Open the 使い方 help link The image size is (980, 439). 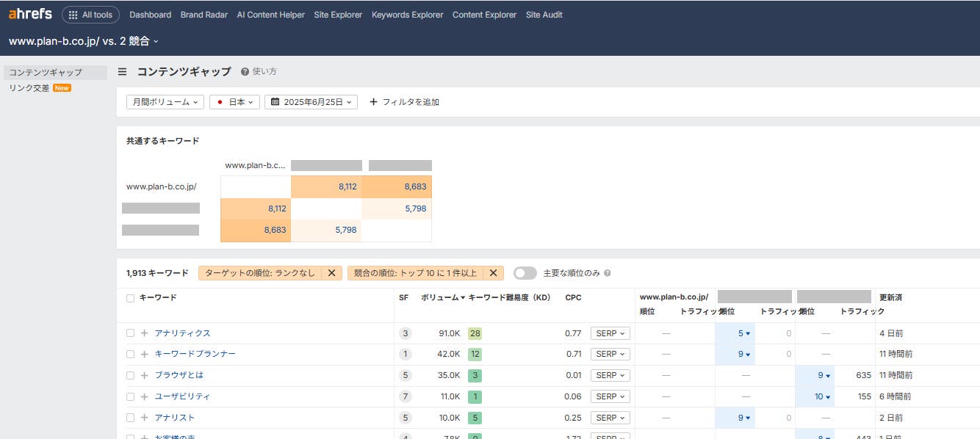[259, 72]
